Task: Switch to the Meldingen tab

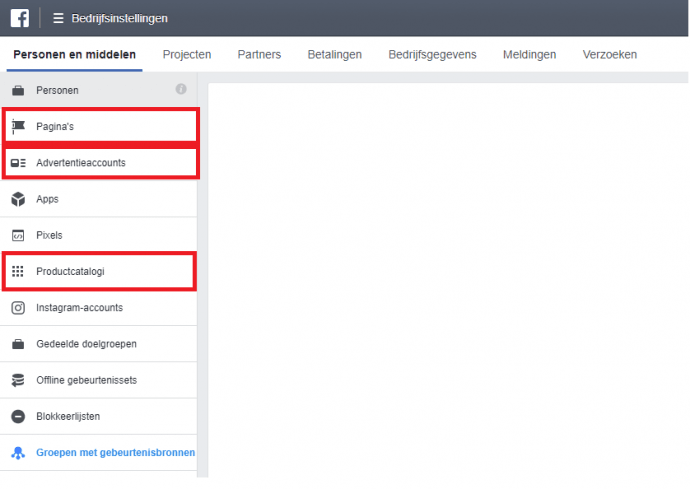Action: (529, 55)
